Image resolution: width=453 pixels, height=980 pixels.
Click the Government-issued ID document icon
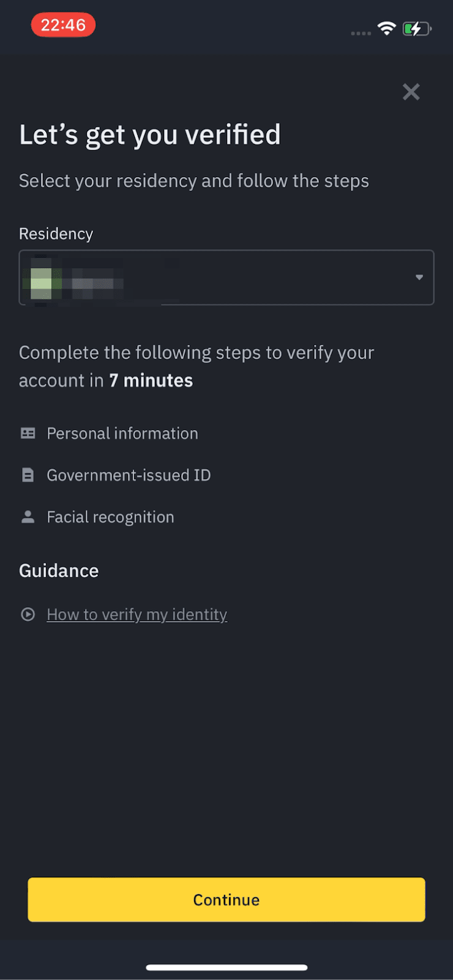(x=28, y=475)
